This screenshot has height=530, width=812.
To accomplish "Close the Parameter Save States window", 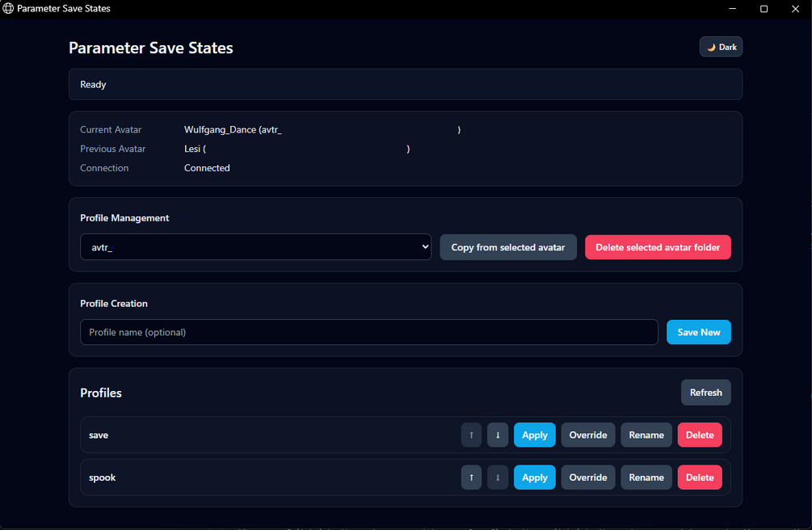I will pyautogui.click(x=795, y=9).
